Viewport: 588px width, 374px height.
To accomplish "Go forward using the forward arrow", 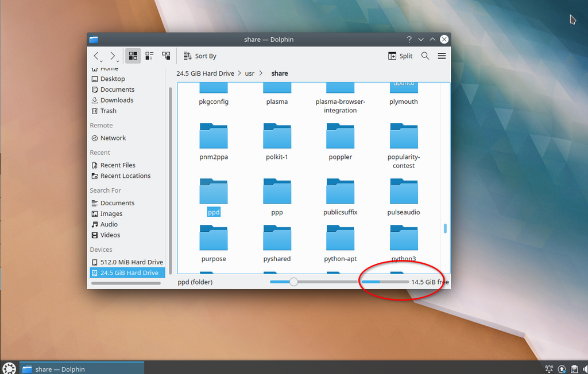I will coord(113,56).
